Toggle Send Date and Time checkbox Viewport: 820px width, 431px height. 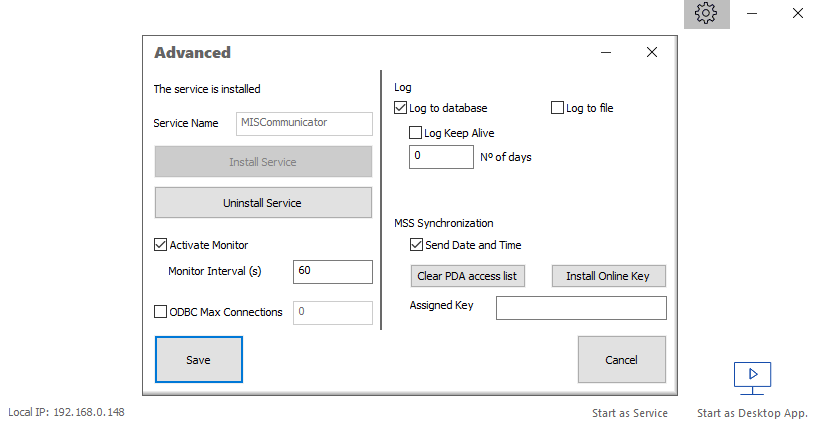pyautogui.click(x=417, y=245)
